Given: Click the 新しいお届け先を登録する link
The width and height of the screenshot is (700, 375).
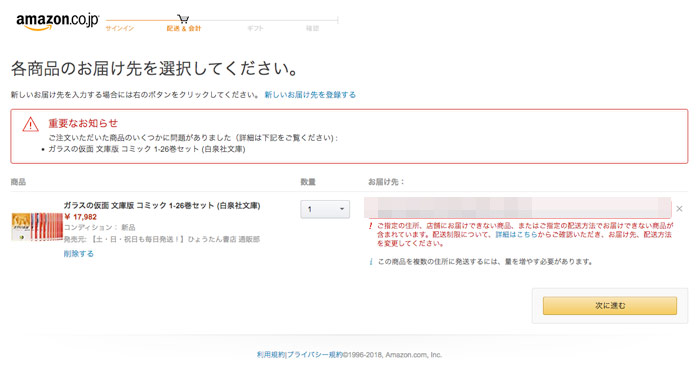Looking at the screenshot, I should tap(310, 95).
